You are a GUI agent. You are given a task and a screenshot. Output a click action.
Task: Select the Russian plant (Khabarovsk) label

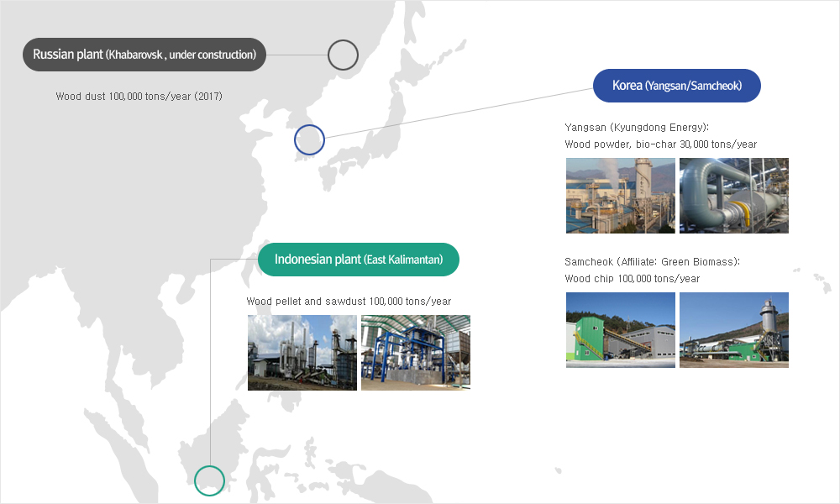pyautogui.click(x=144, y=55)
